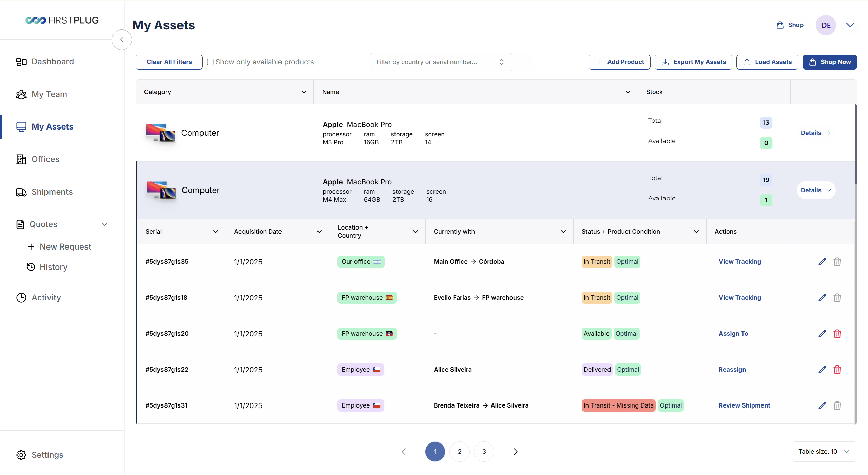
Task: Navigate to Shipments in the sidebar
Action: pos(52,192)
